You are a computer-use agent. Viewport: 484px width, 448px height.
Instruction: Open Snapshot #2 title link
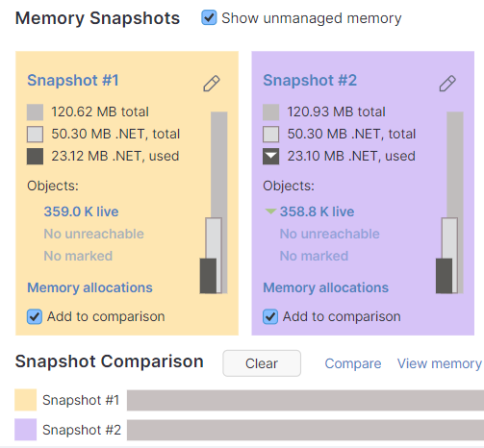[x=310, y=80]
